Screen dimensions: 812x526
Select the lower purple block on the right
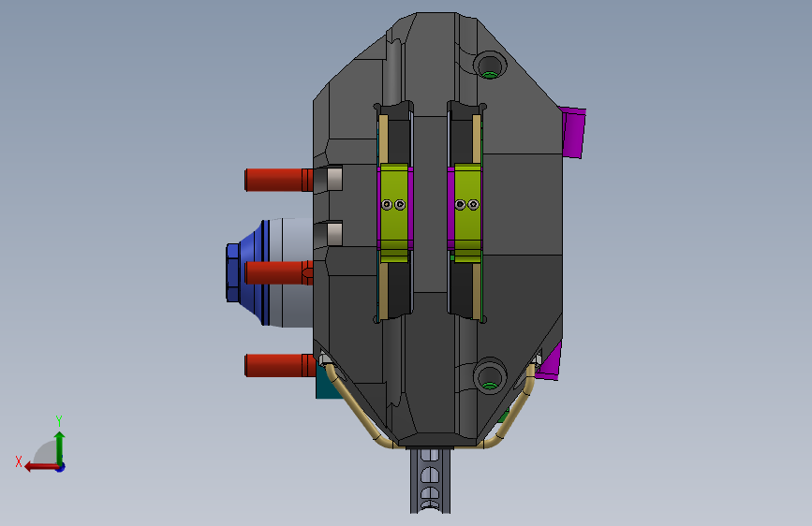pyautogui.click(x=550, y=363)
